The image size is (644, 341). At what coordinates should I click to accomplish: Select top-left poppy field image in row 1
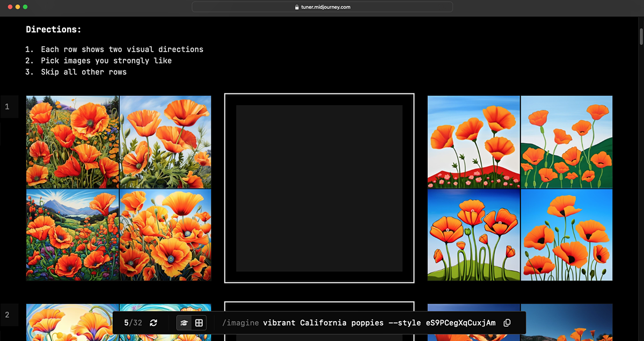(x=72, y=142)
